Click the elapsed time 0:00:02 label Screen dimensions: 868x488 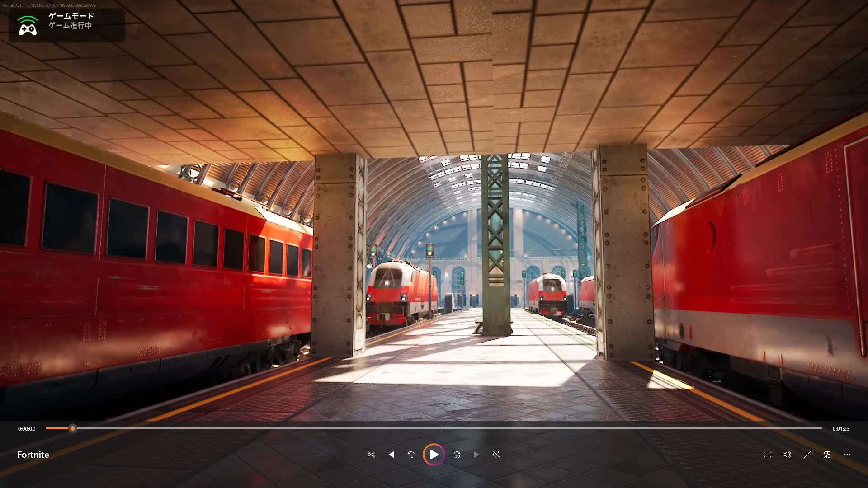[27, 428]
